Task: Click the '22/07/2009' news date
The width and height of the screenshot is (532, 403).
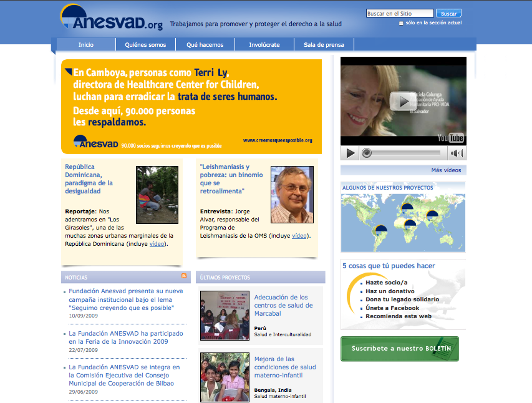Action: 84,350
